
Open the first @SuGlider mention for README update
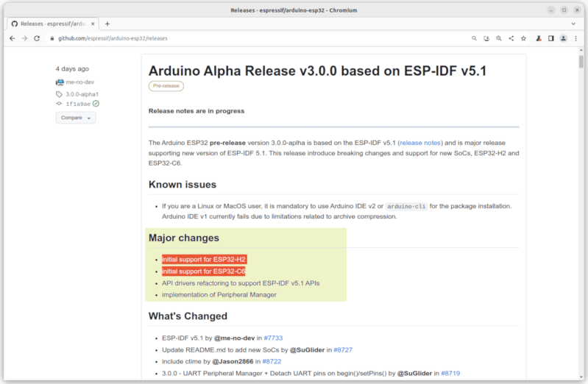pos(307,350)
